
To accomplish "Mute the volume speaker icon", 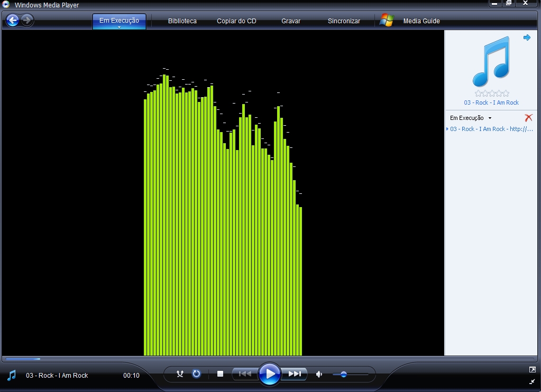I will (x=319, y=374).
